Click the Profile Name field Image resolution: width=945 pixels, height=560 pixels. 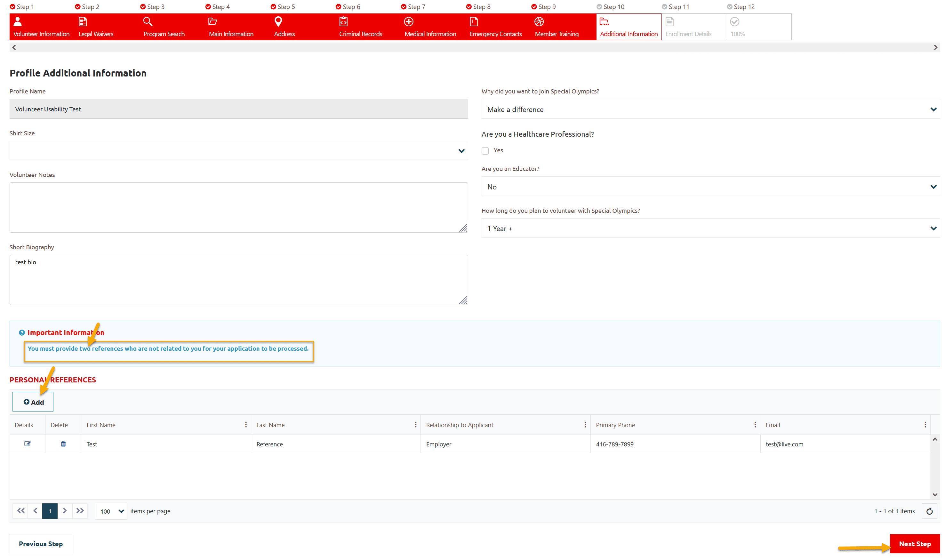(x=238, y=109)
